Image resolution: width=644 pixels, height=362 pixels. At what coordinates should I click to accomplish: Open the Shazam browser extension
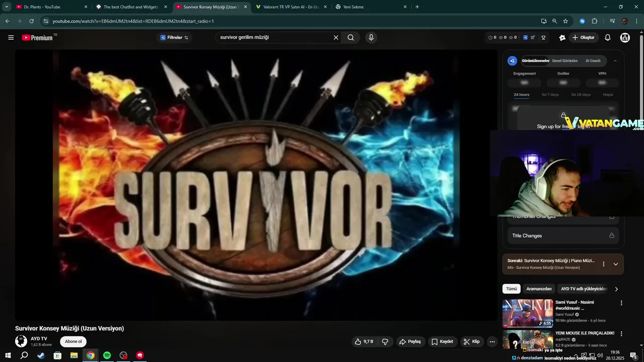pyautogui.click(x=582, y=21)
